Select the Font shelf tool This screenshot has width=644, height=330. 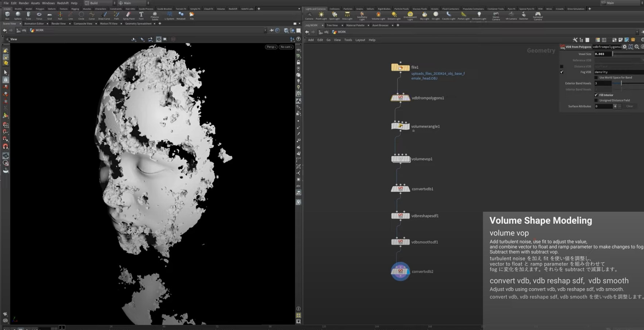pyautogui.click(x=141, y=16)
